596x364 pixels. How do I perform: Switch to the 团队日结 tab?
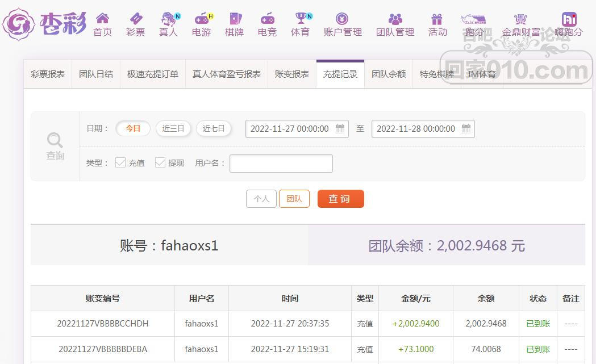96,74
